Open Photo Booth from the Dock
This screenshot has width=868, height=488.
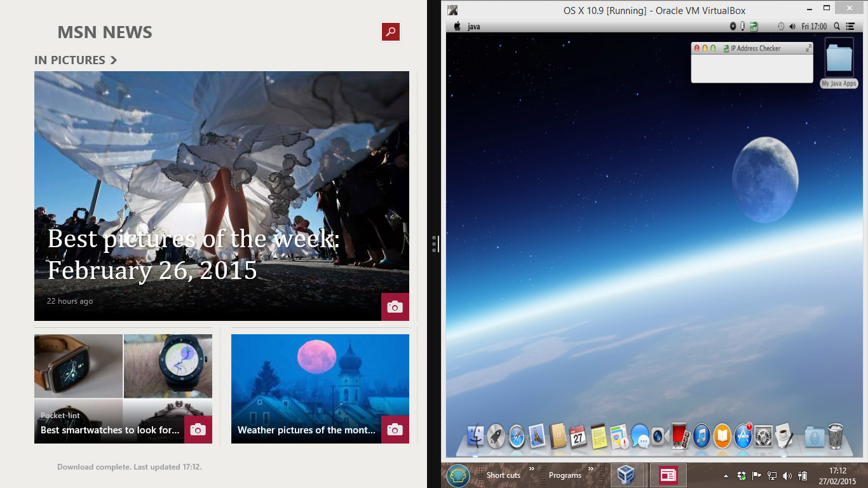(680, 437)
